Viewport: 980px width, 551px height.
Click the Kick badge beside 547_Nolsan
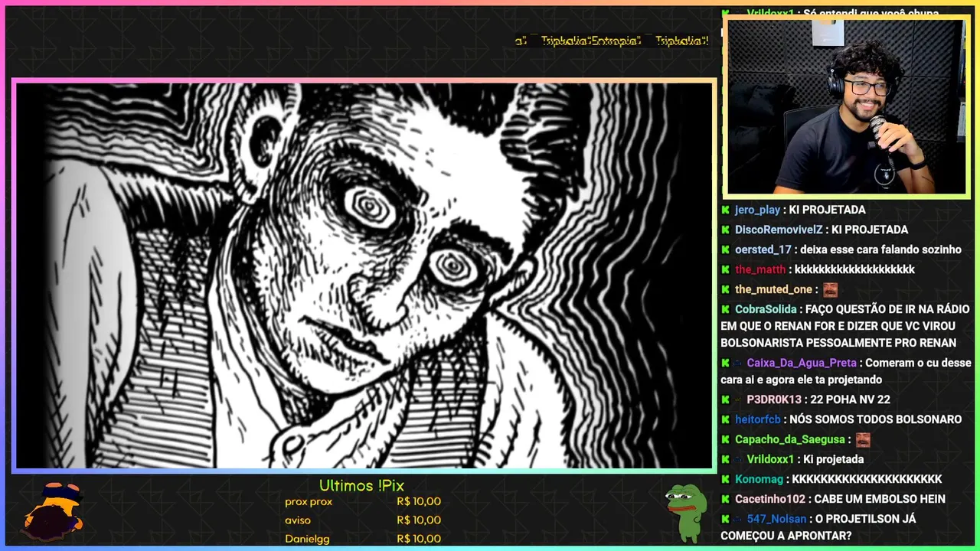coord(725,519)
